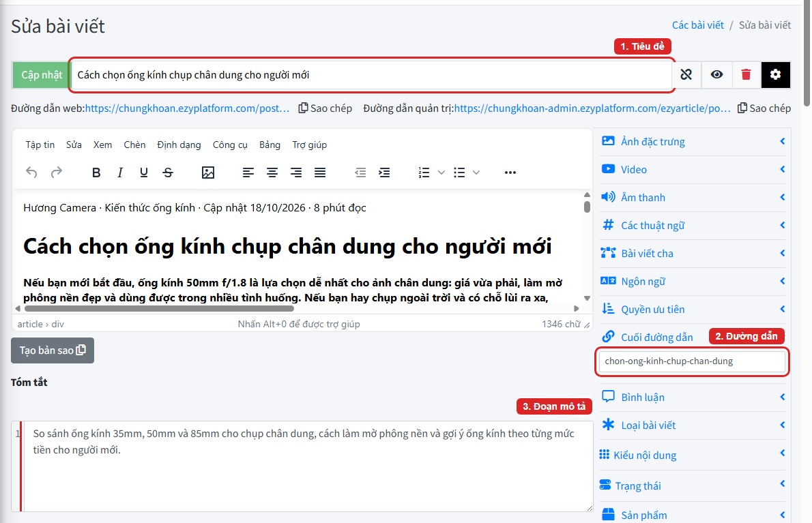Toggle italic formatting
812x523 pixels.
pos(119,173)
